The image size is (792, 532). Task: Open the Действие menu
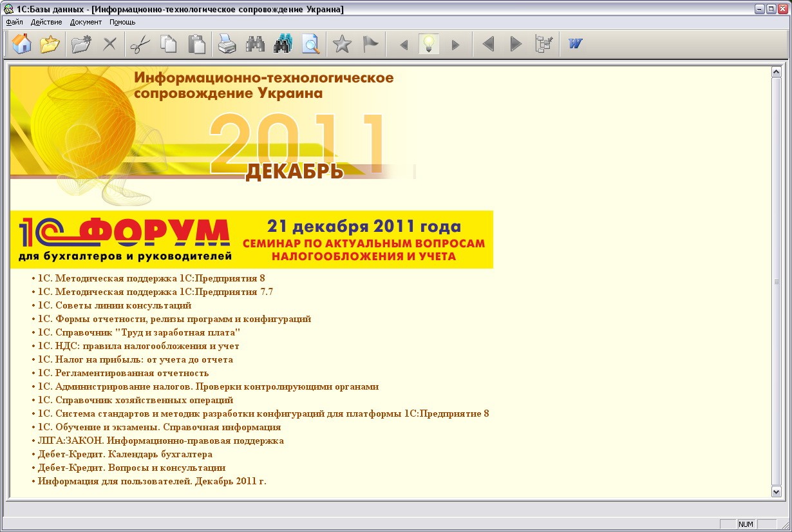46,22
